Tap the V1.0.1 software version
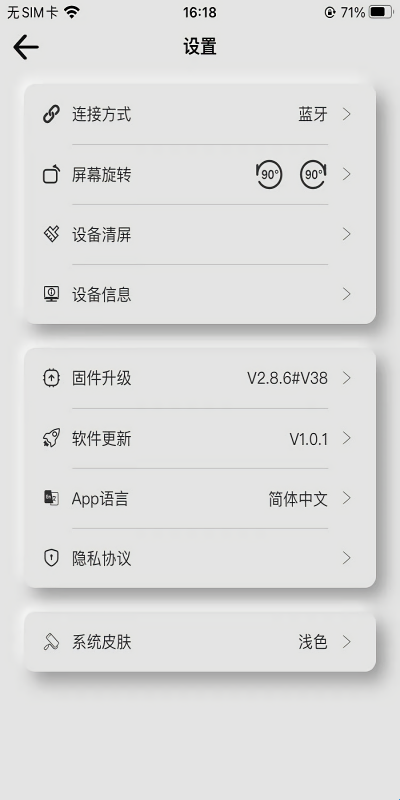 (x=309, y=439)
